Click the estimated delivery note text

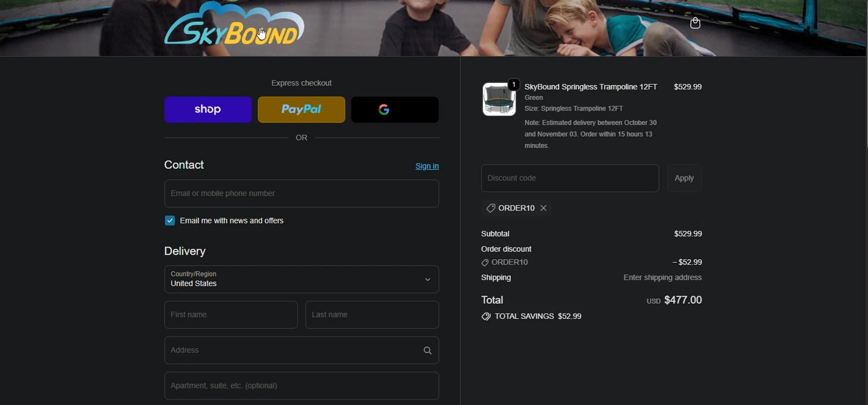coord(591,134)
